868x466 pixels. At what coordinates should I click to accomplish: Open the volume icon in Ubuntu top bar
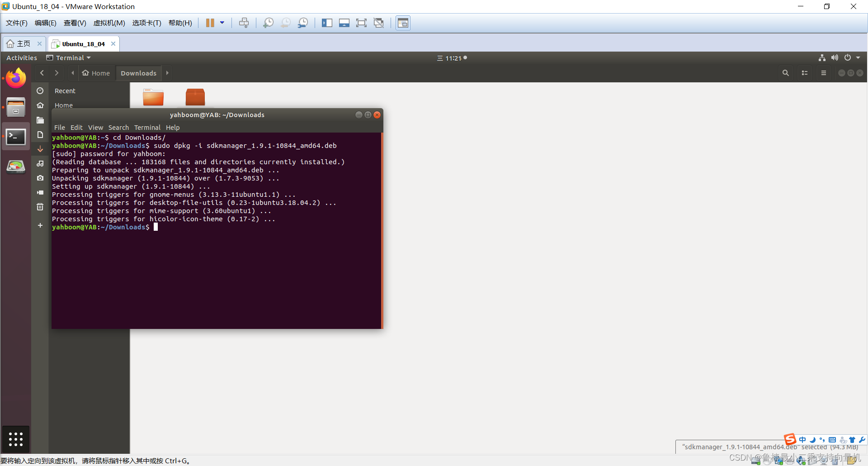point(835,58)
